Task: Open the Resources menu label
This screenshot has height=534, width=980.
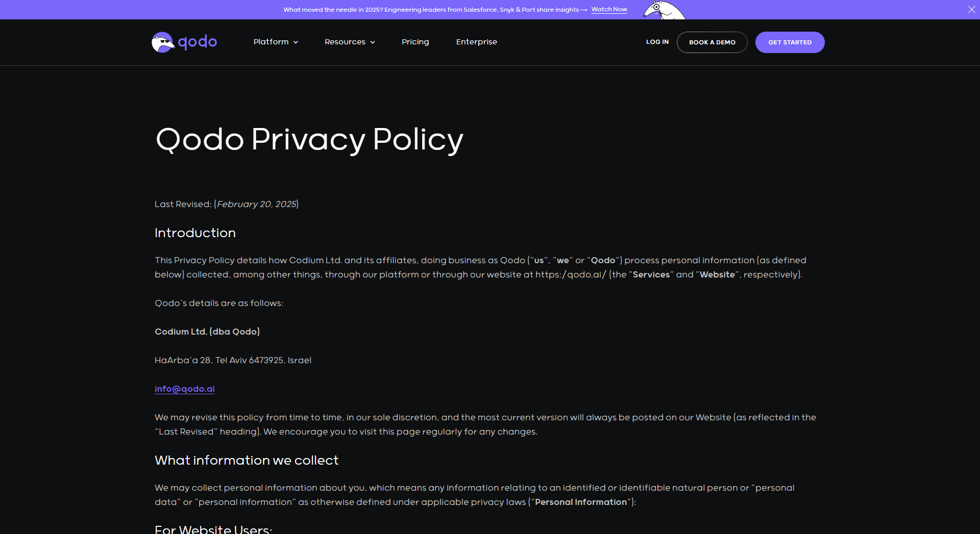Action: pyautogui.click(x=345, y=42)
